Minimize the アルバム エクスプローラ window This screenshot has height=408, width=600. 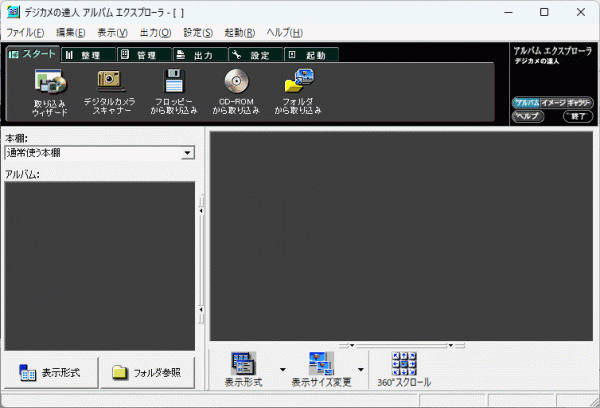[x=508, y=12]
